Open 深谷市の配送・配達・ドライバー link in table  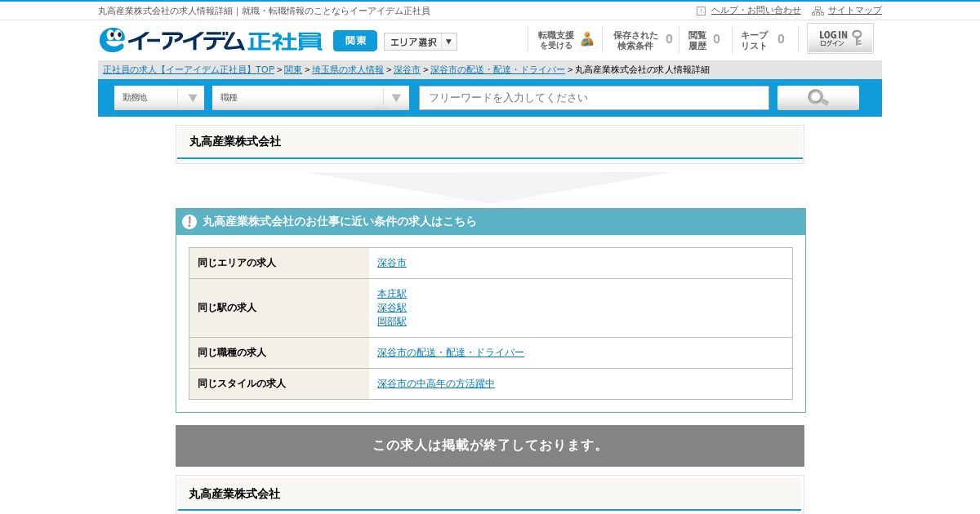tap(451, 352)
